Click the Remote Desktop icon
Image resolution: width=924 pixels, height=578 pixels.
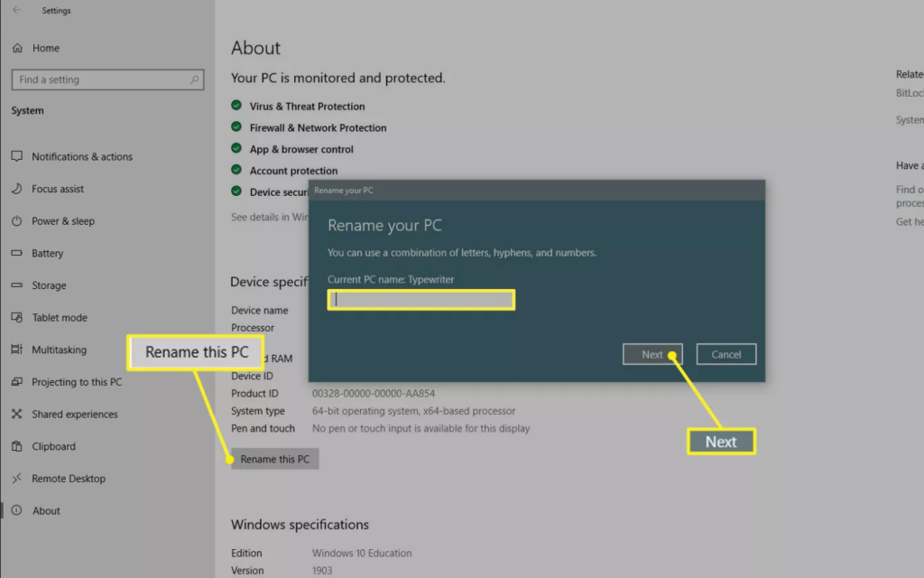point(16,479)
